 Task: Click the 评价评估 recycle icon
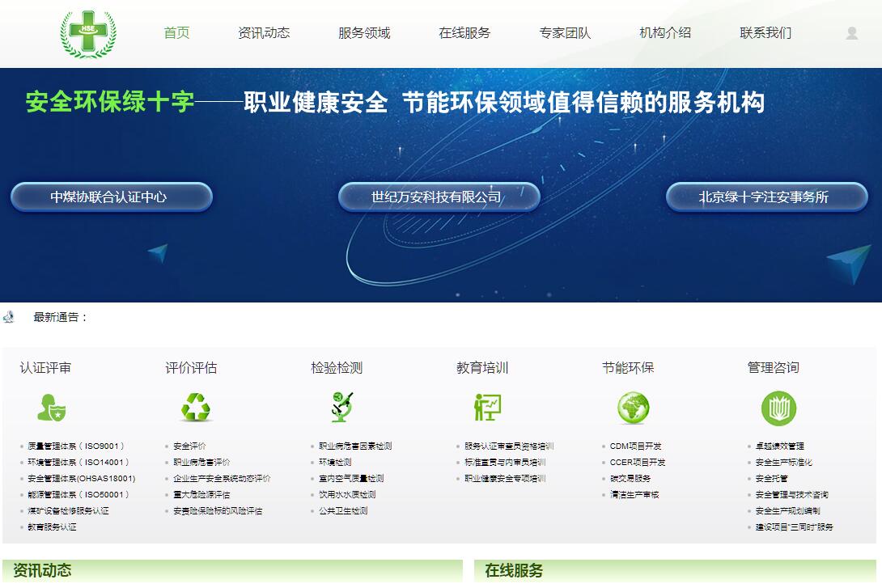click(196, 408)
